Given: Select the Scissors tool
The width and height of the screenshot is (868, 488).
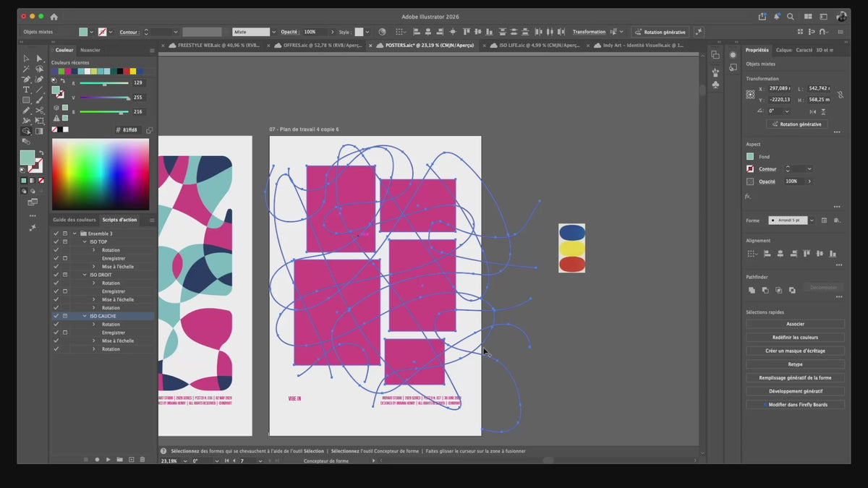Looking at the screenshot, I should (39, 111).
